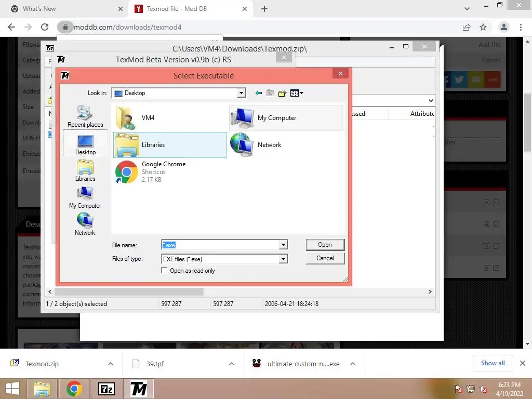Open a new browser tab

point(264,9)
